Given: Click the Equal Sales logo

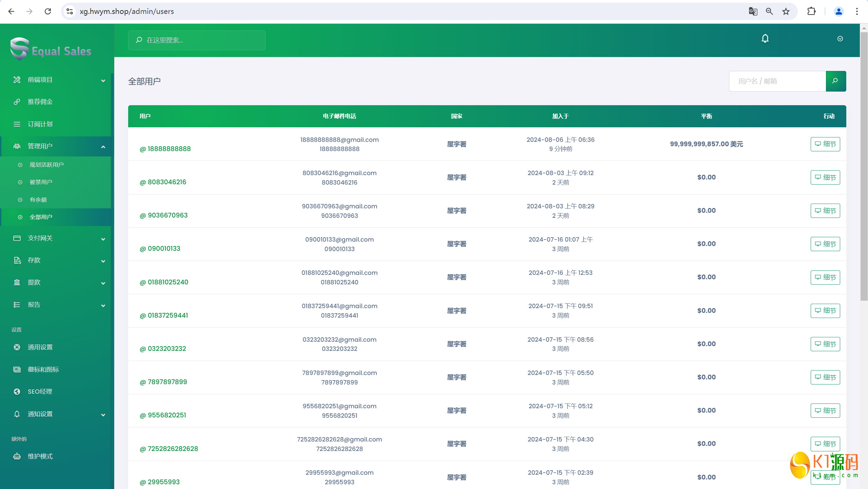Looking at the screenshot, I should click(x=51, y=50).
